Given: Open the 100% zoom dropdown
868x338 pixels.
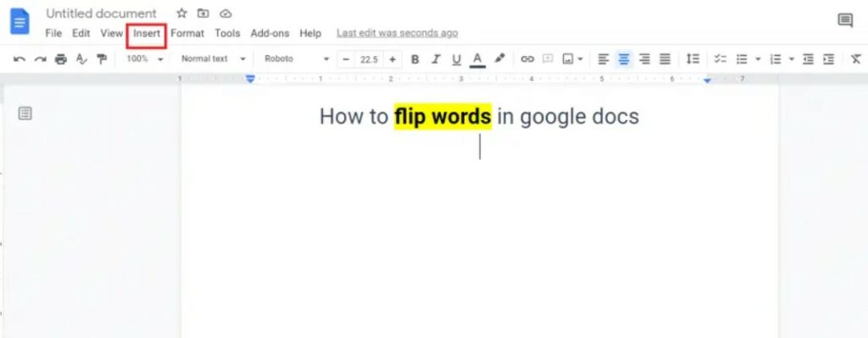Looking at the screenshot, I should point(144,59).
